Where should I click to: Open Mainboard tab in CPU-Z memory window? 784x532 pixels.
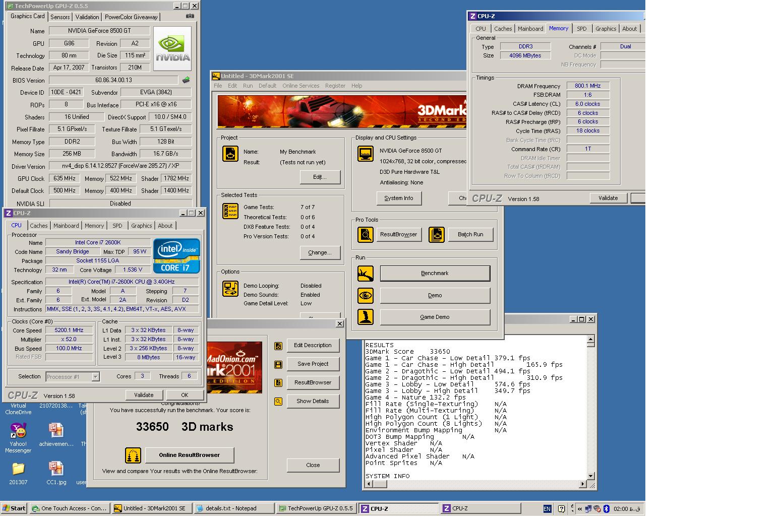coord(530,29)
